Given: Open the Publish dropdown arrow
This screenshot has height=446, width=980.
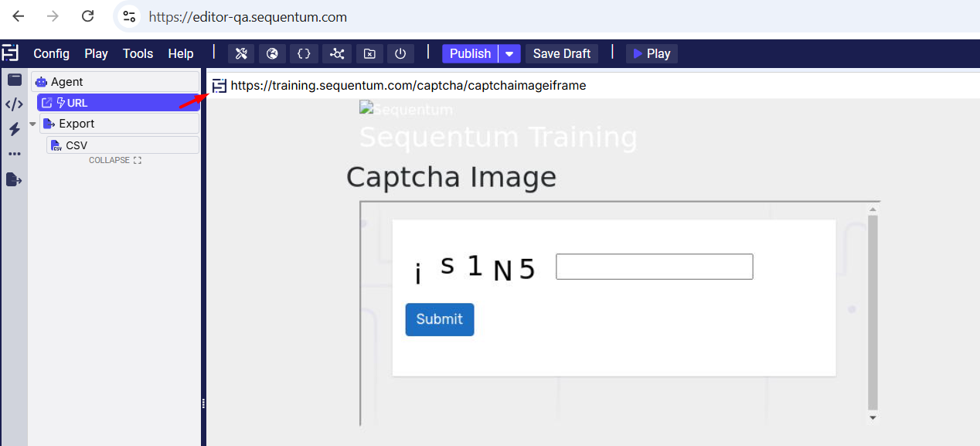Looking at the screenshot, I should pos(509,53).
